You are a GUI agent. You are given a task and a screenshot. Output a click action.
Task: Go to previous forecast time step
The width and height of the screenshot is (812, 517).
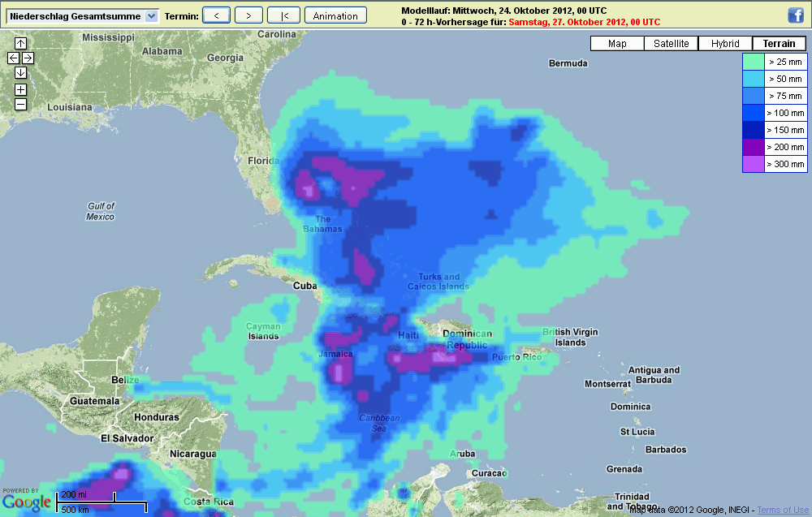216,15
